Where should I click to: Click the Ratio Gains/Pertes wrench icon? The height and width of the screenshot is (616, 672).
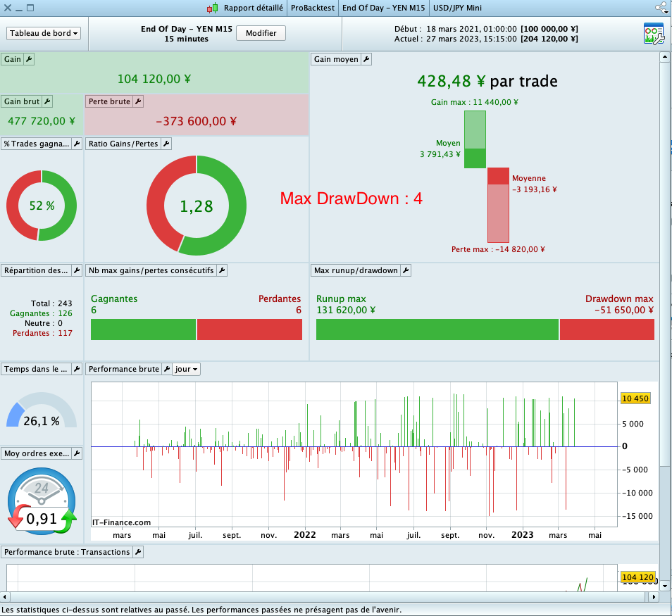click(166, 144)
